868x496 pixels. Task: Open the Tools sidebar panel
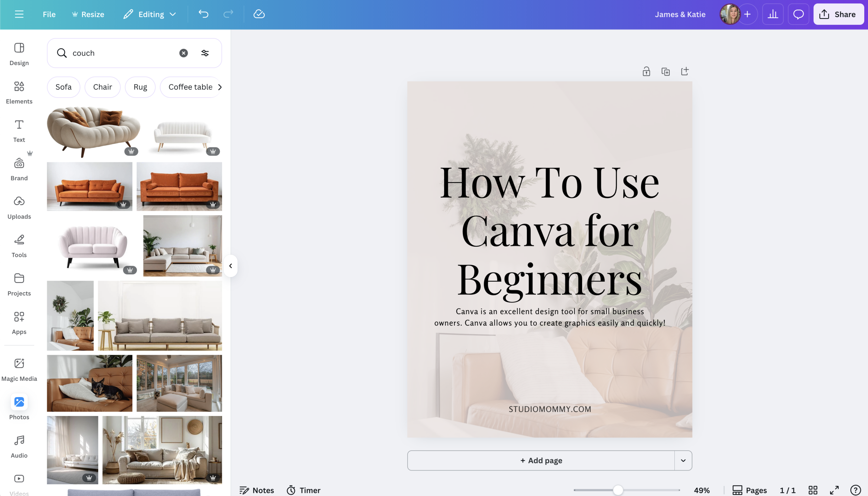click(x=19, y=246)
